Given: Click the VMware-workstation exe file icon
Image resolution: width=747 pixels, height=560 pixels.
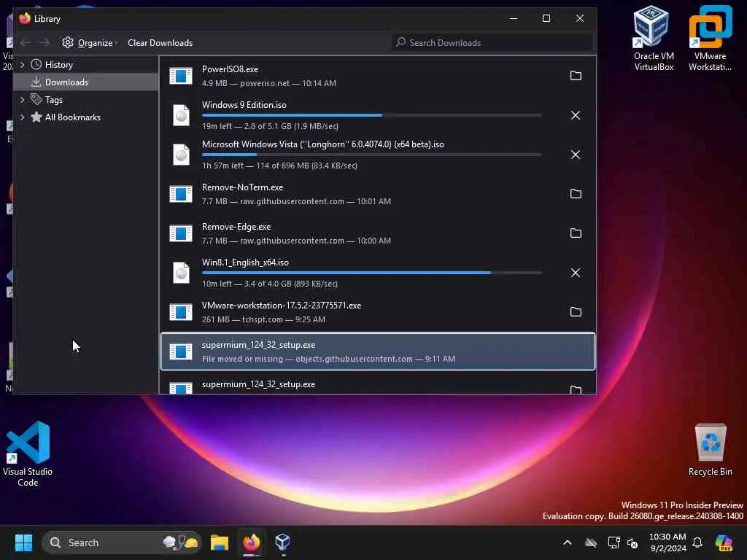Looking at the screenshot, I should [181, 312].
